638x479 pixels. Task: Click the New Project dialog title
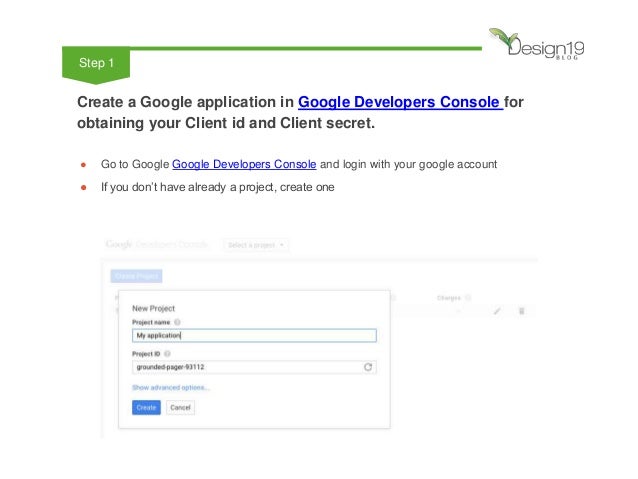[x=153, y=308]
